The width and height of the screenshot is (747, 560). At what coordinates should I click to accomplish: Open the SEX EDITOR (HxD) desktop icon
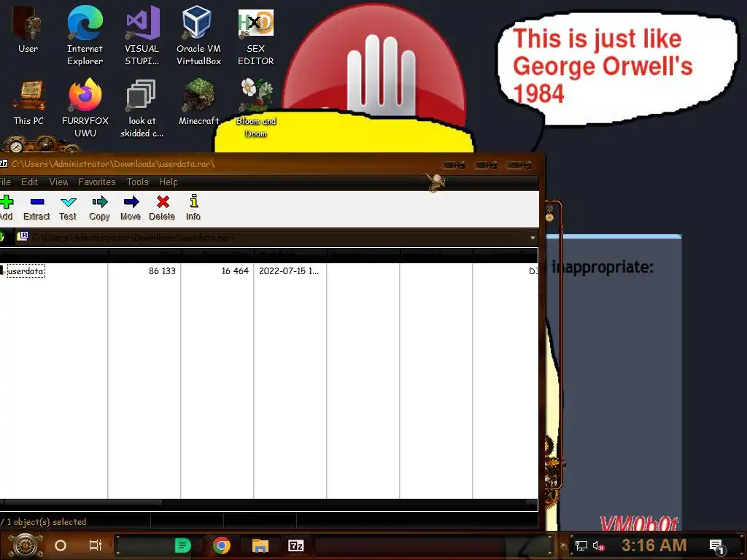tap(255, 35)
